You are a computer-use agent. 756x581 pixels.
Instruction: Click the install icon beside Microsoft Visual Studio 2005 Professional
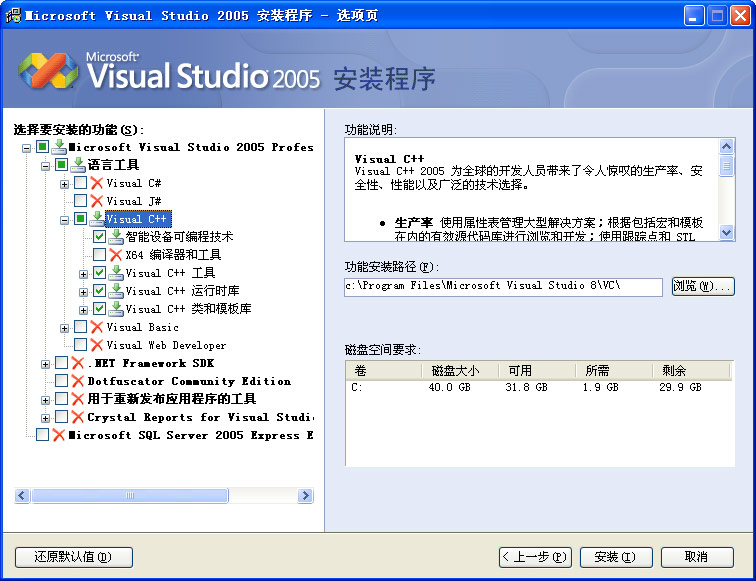point(58,147)
